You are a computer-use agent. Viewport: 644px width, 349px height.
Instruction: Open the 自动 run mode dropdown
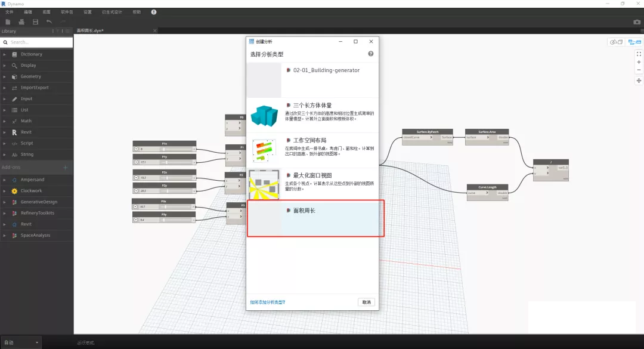pos(21,342)
